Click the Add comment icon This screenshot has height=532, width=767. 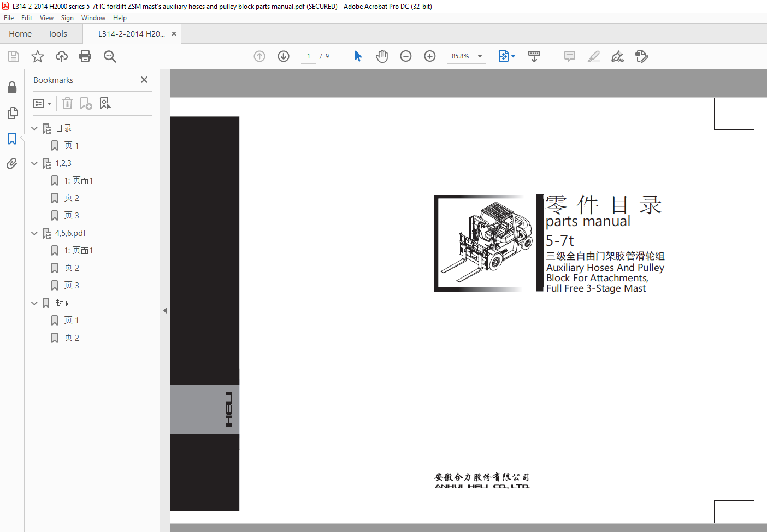point(570,56)
